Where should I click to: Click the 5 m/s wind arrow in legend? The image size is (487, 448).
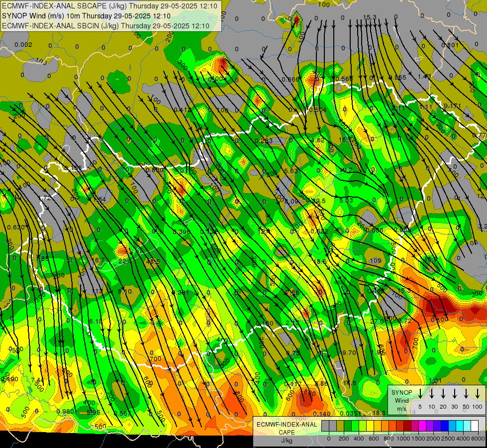[x=420, y=394]
